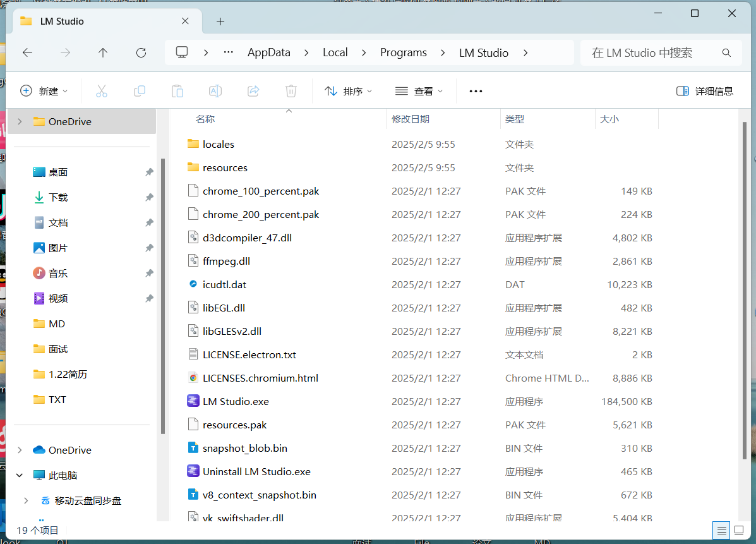Switch to large thumbnails view in status bar
This screenshot has width=756, height=544.
point(739,530)
